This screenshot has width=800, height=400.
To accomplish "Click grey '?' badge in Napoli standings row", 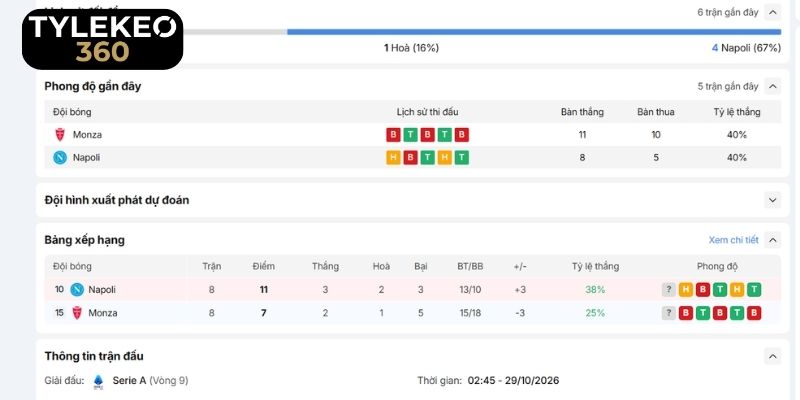I will tap(668, 290).
